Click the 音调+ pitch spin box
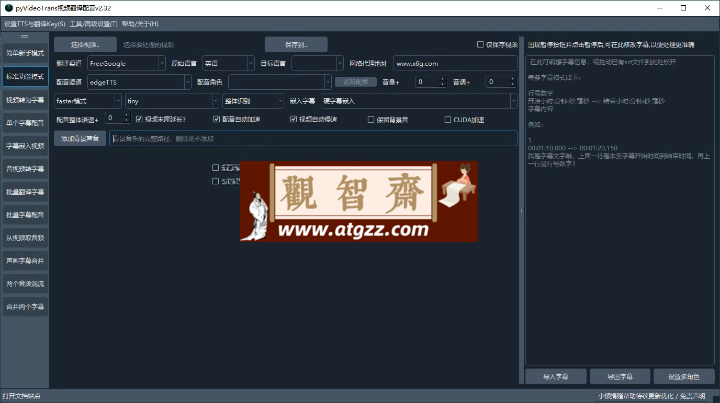Image resolution: width=720 pixels, height=403 pixels. (x=501, y=82)
